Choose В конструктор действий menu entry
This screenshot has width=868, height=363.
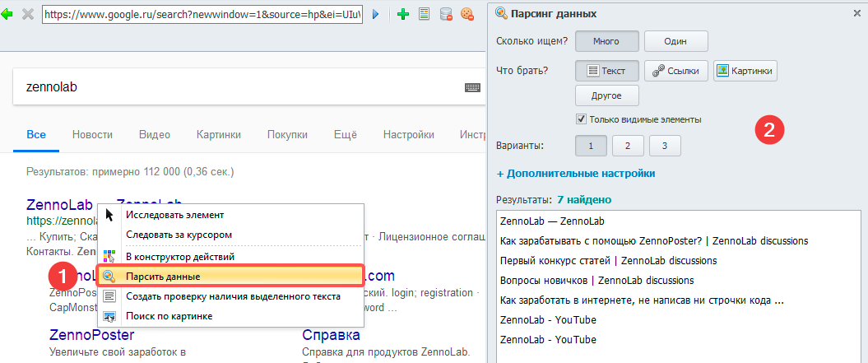tap(230, 257)
